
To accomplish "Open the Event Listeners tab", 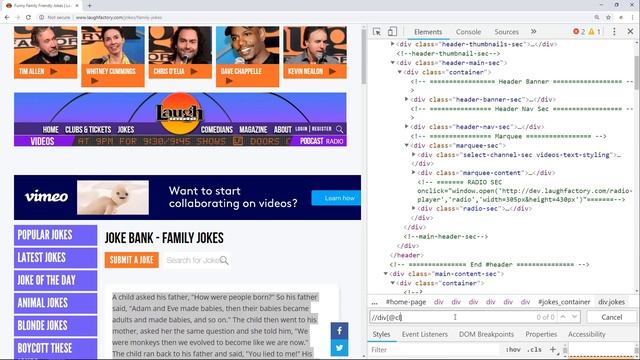I will (x=424, y=334).
